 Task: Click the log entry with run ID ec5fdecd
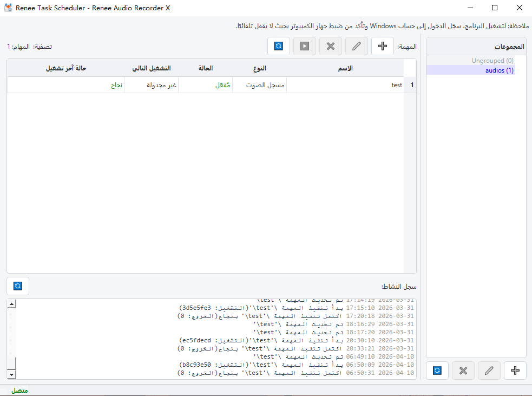297,340
